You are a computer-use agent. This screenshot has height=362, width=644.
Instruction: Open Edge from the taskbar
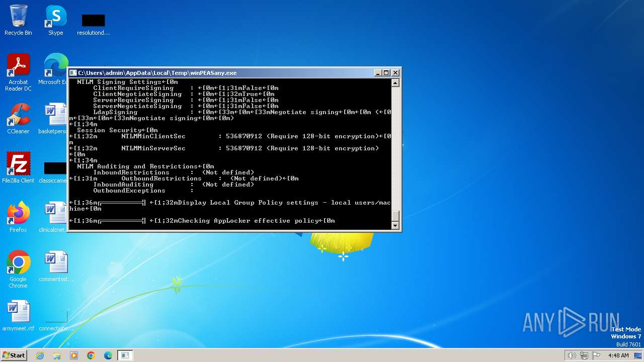pos(108,355)
